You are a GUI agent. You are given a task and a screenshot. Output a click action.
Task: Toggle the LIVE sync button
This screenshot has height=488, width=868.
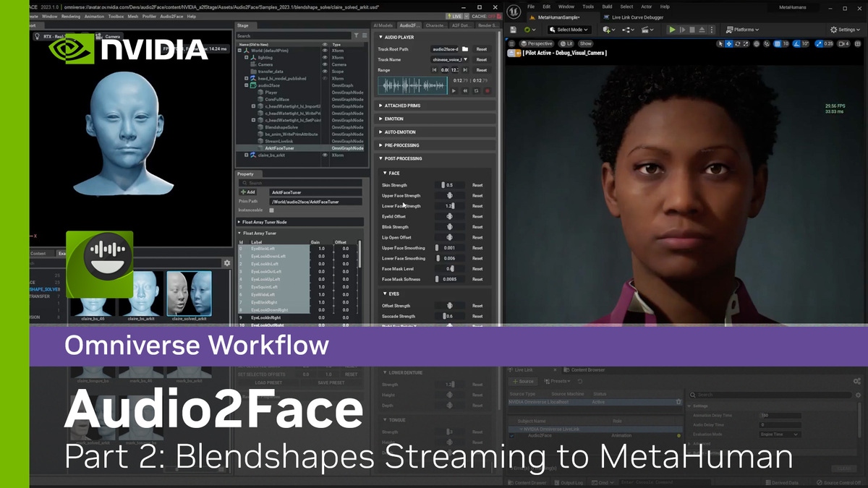[456, 16]
